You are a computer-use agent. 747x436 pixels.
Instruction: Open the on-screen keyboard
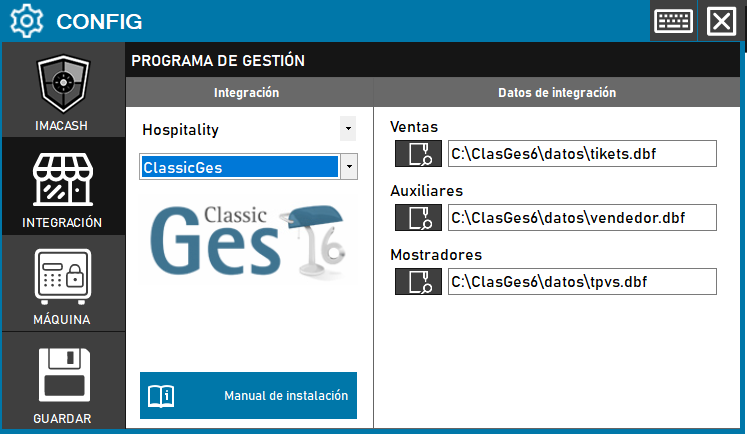click(x=673, y=21)
